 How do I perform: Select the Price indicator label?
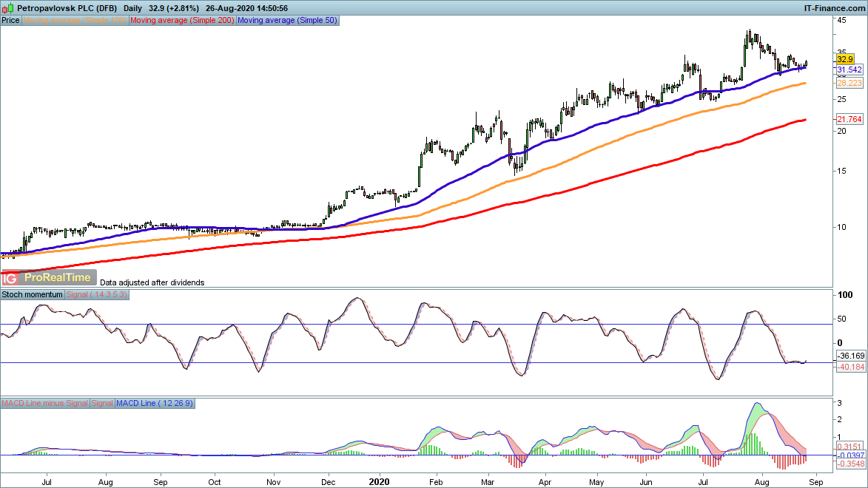(11, 21)
